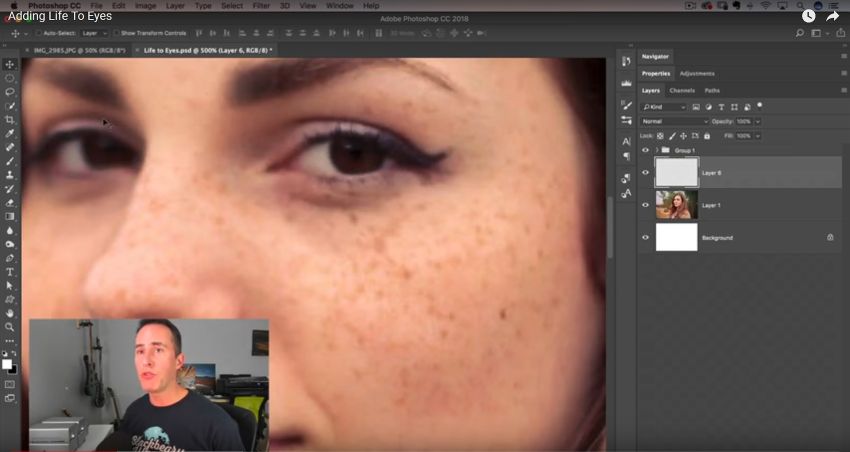Image resolution: width=850 pixels, height=452 pixels.
Task: Expand the Group 1 layer folder
Action: (x=657, y=150)
